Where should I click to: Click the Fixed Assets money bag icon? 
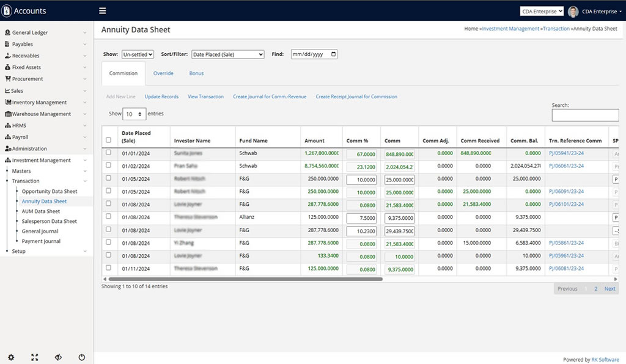(7, 67)
